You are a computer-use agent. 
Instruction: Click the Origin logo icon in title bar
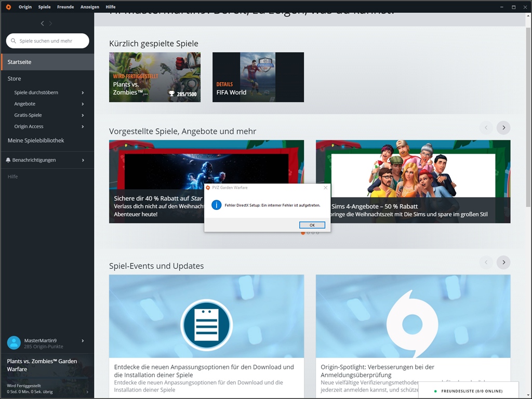coord(8,7)
